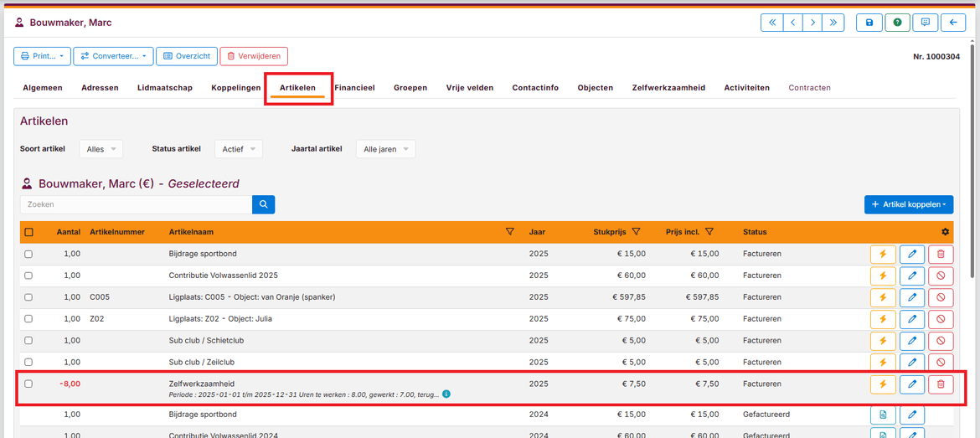Select the Ligplaats Z02 row checkbox
This screenshot has height=438, width=980.
click(x=28, y=318)
